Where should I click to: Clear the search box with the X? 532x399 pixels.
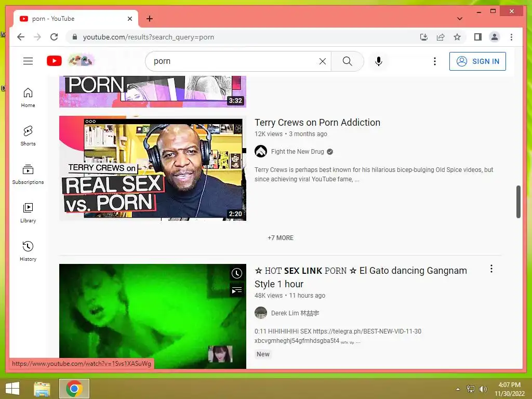[322, 61]
